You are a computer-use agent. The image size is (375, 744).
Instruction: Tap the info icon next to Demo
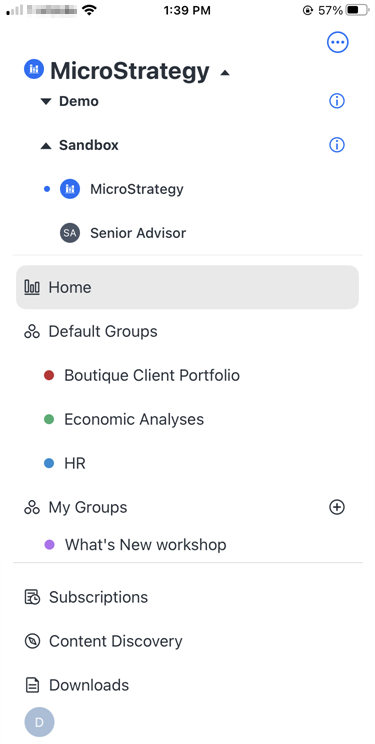pyautogui.click(x=337, y=101)
